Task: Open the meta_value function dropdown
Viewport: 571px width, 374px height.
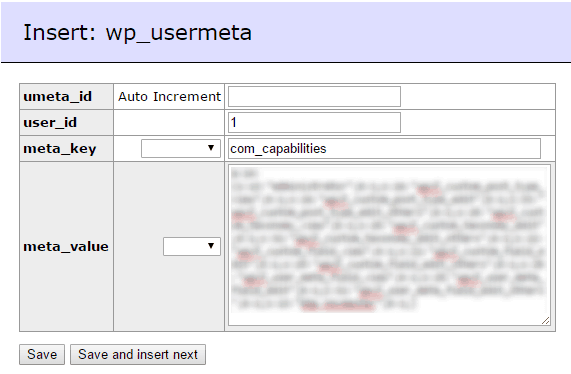Action: point(192,246)
